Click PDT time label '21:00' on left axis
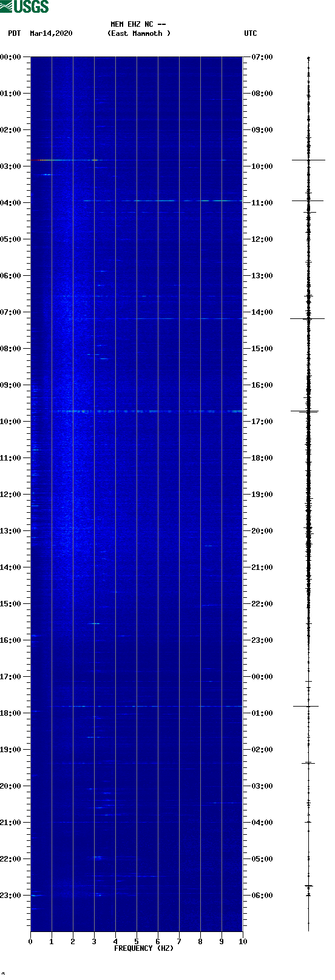This screenshot has height=980, width=335. click(x=11, y=823)
